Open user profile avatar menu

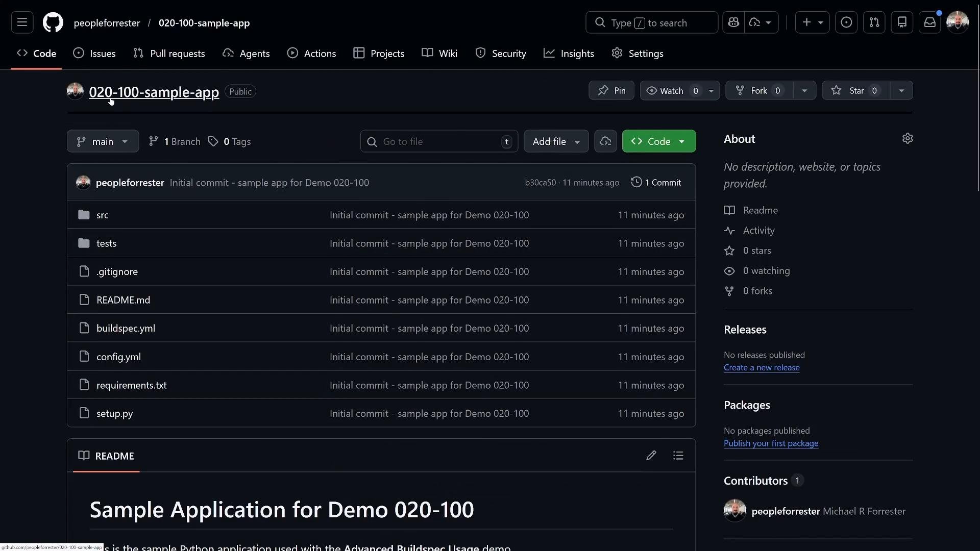[958, 22]
